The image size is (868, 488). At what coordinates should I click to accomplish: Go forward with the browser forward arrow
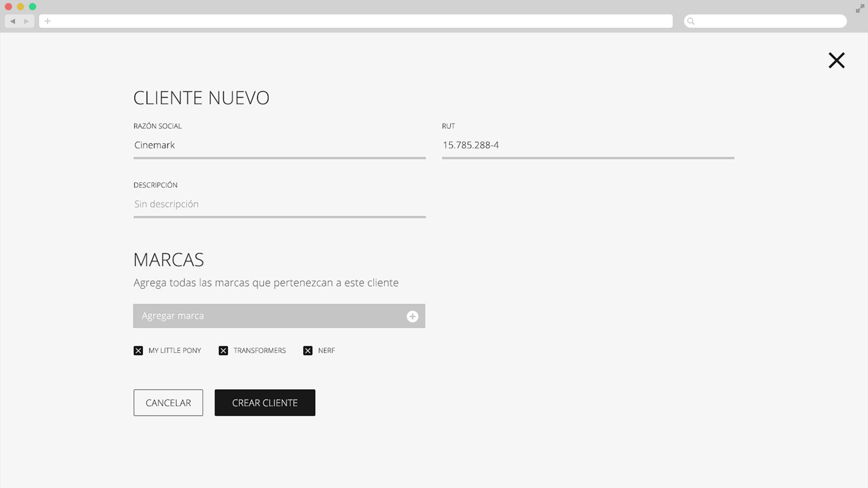pos(27,21)
